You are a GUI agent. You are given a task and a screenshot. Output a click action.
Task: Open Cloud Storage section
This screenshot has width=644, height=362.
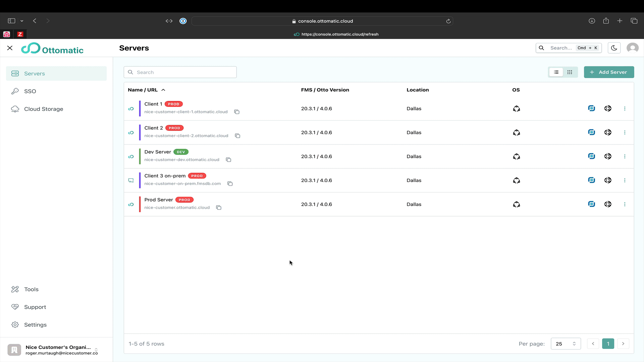[56, 109]
